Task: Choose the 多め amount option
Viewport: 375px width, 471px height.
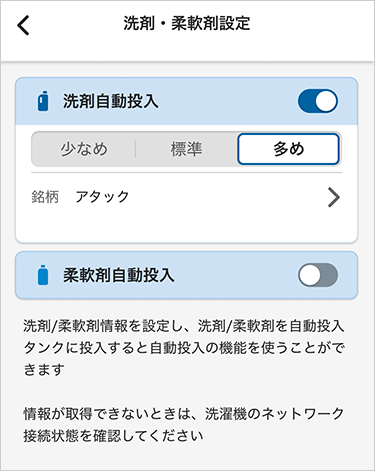Action: (289, 149)
